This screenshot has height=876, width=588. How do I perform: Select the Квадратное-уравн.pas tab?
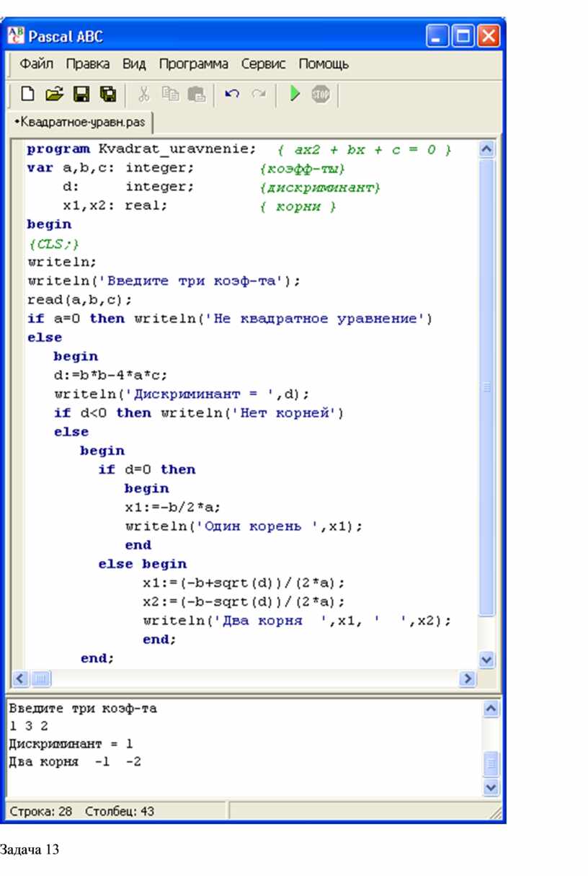[81, 123]
